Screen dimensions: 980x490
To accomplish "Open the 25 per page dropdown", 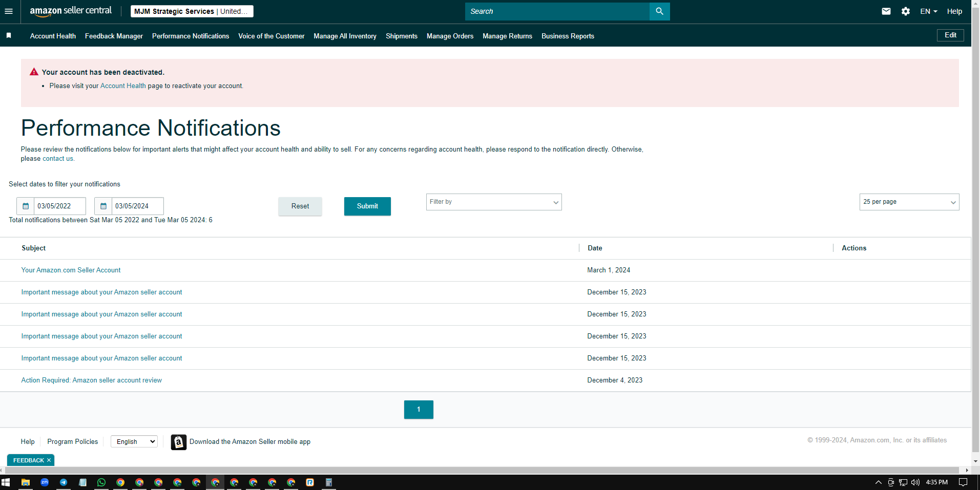I will pos(909,202).
